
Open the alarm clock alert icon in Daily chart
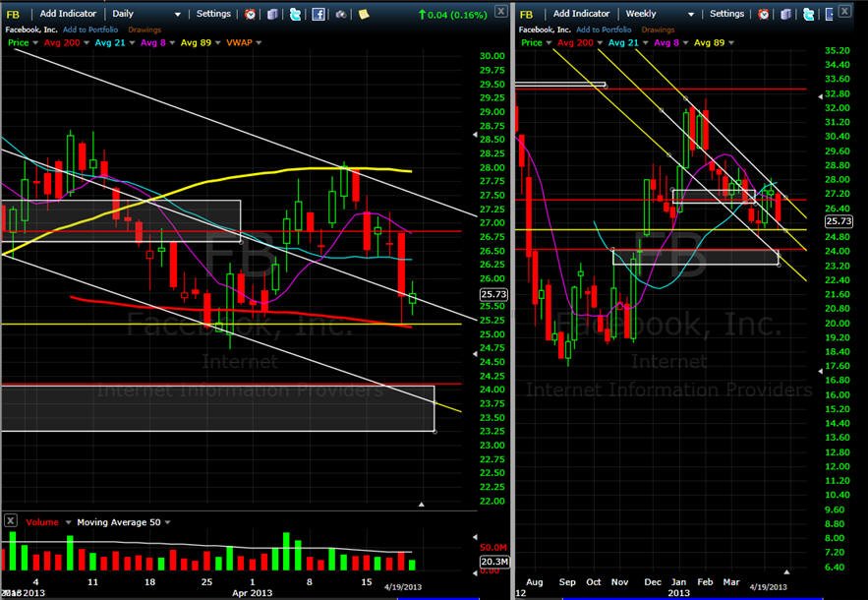click(x=251, y=15)
